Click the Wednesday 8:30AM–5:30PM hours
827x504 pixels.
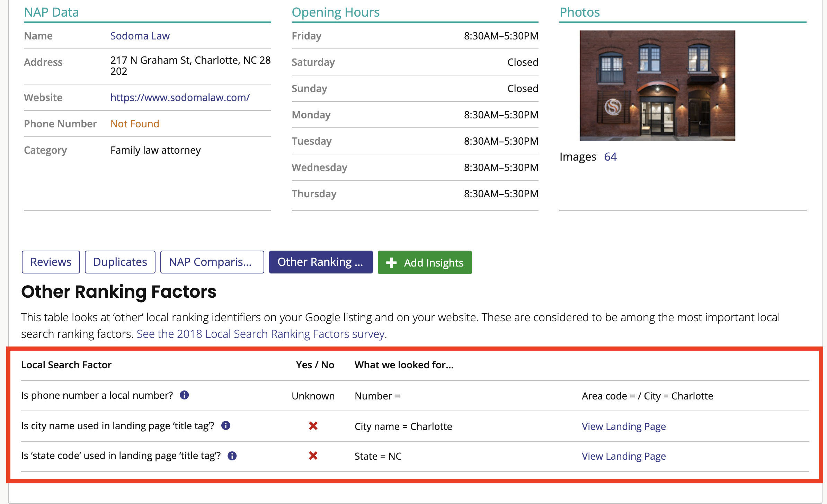(501, 168)
